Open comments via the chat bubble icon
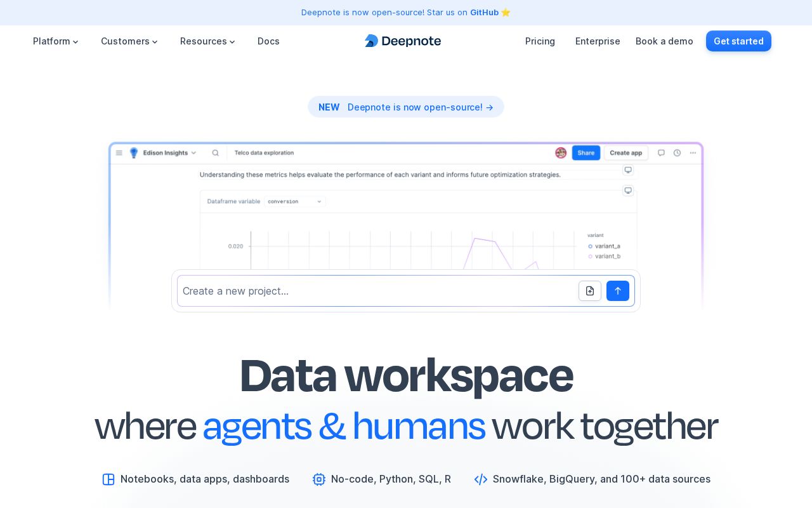 pos(661,153)
